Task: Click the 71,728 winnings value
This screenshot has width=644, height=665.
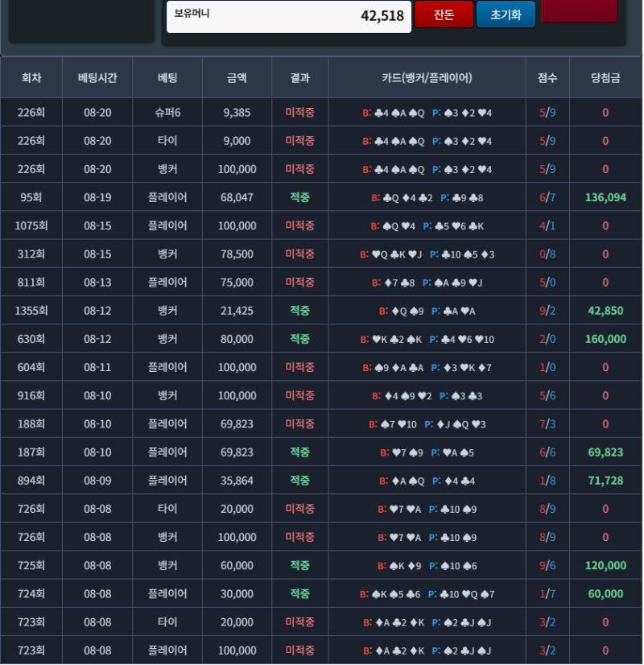Action: click(605, 481)
